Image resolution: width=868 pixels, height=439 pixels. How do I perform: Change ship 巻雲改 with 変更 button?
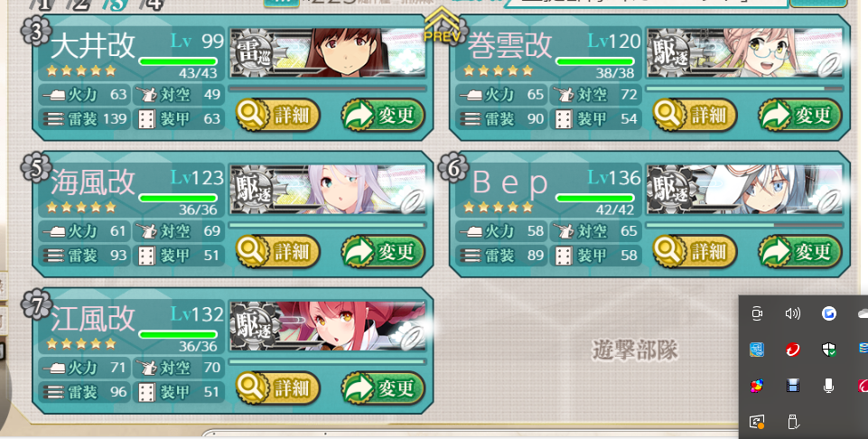[x=800, y=115]
